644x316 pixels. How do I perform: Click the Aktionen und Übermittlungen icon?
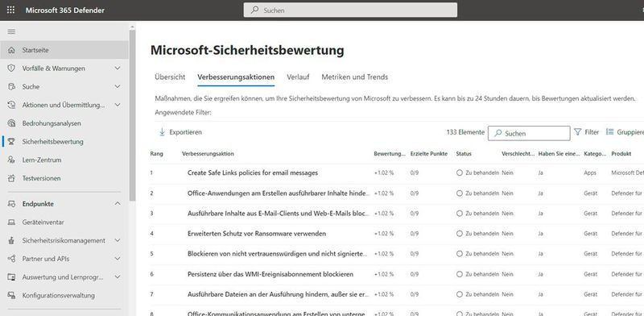pyautogui.click(x=11, y=105)
